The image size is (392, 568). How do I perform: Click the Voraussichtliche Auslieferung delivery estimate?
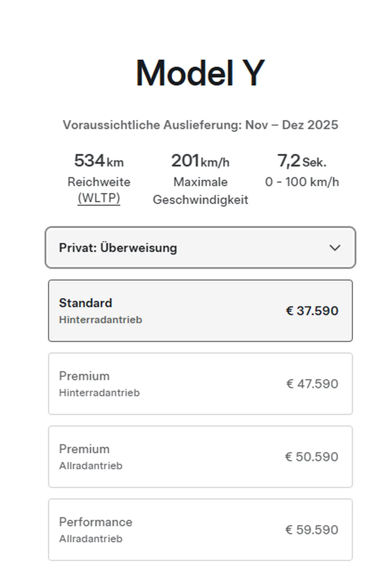click(200, 125)
